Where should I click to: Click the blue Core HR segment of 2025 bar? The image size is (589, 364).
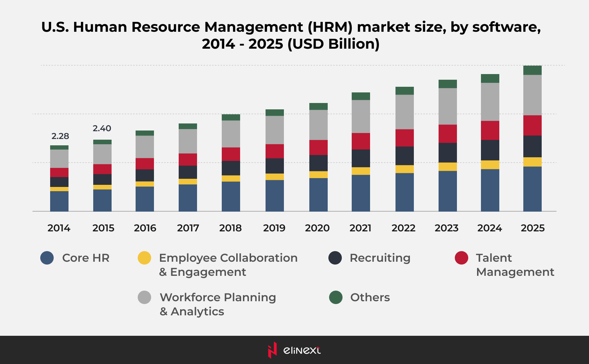(532, 189)
